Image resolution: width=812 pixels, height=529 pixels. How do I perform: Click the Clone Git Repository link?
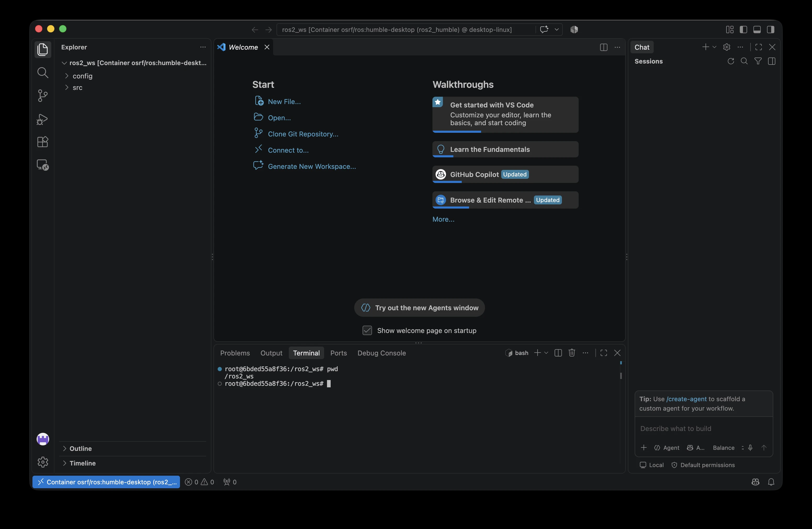303,134
